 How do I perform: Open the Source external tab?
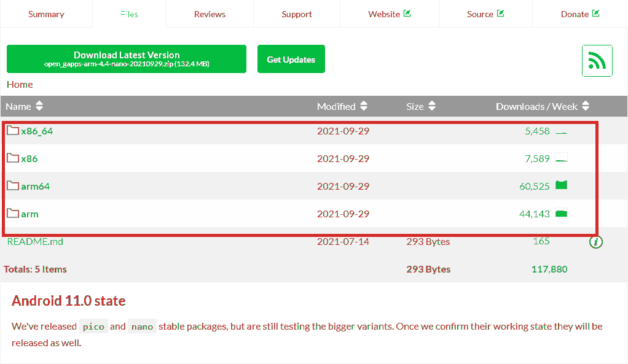click(x=485, y=14)
